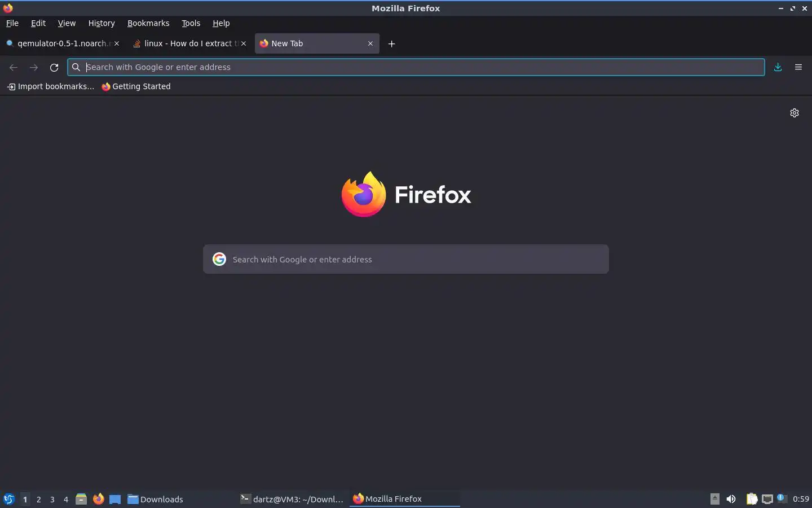
Task: Click the Google logo in search box
Action: pos(219,259)
